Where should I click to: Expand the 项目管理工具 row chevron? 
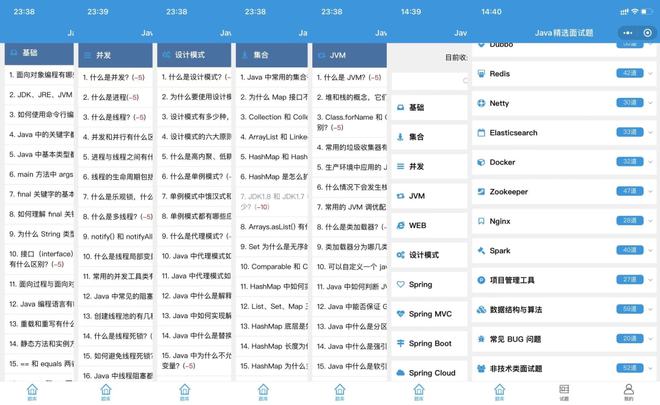pyautogui.click(x=650, y=280)
